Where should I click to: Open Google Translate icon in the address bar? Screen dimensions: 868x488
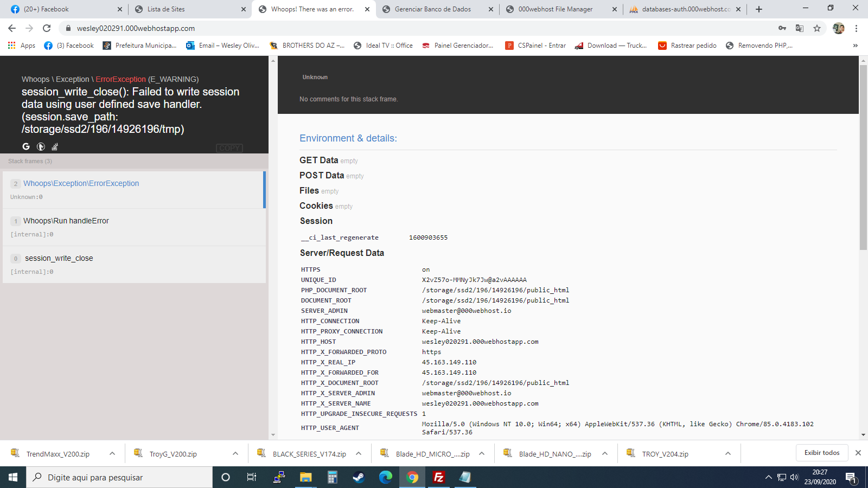coord(799,28)
